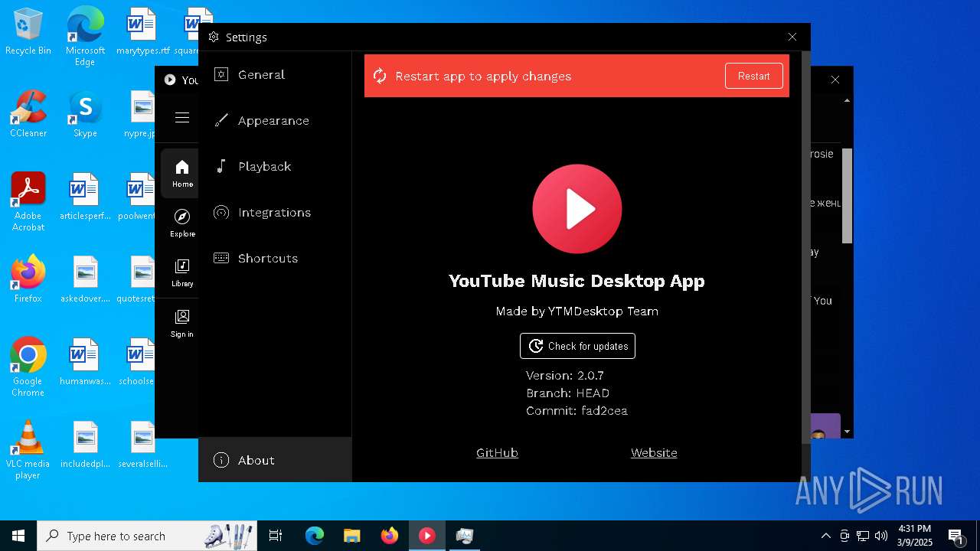
Task: Open the General settings tab
Action: click(275, 74)
